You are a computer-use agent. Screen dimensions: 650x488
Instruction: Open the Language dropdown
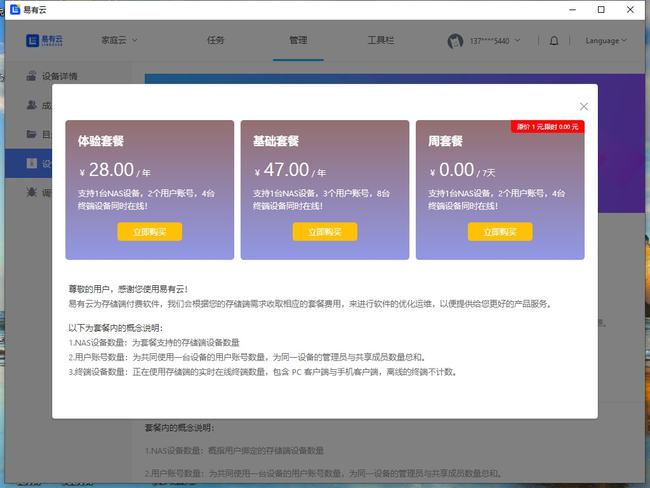606,41
